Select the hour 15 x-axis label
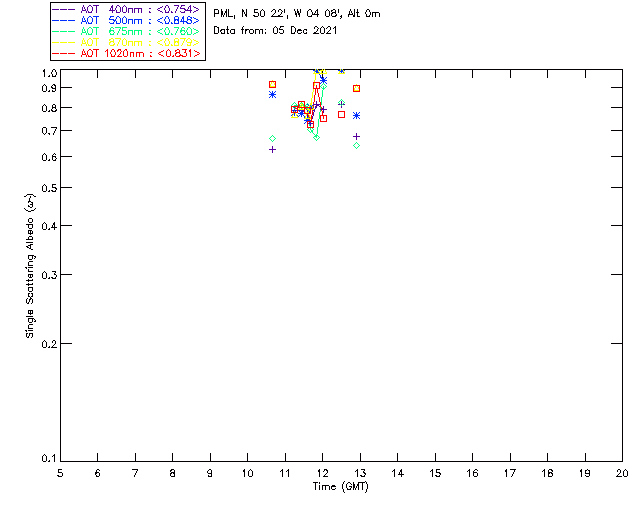This screenshot has width=640, height=512. (x=435, y=473)
